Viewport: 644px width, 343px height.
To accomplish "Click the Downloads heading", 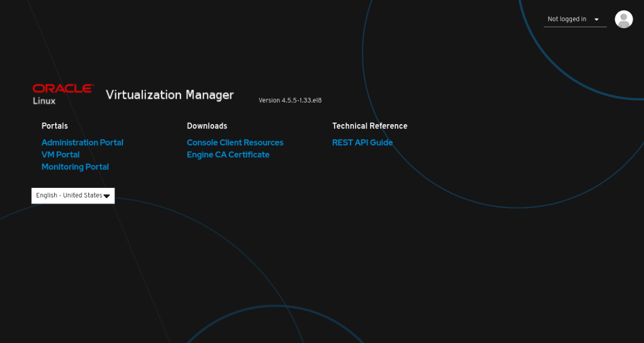I will tap(207, 126).
